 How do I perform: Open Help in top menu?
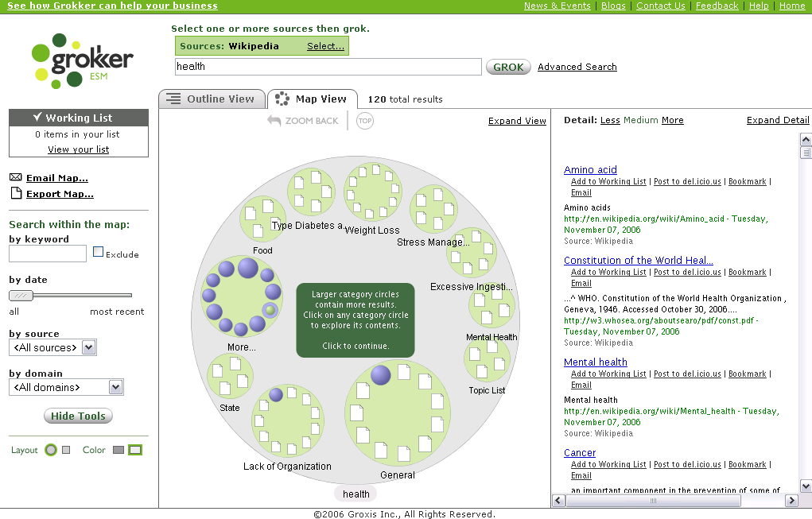759,6
